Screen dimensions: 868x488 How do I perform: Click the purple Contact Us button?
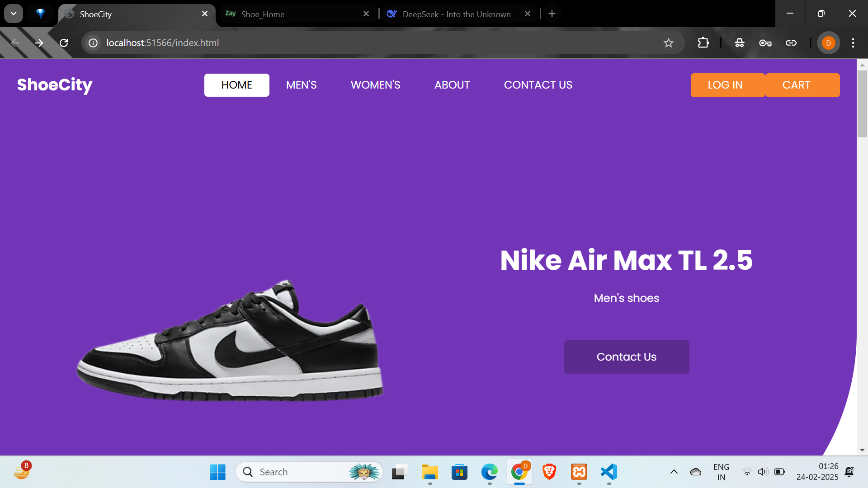pyautogui.click(x=626, y=357)
